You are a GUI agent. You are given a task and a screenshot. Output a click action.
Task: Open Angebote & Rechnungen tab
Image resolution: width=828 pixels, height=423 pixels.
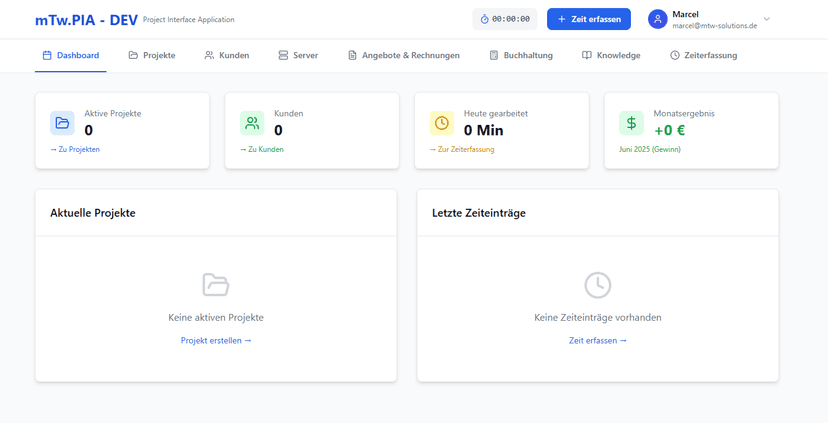(x=404, y=55)
